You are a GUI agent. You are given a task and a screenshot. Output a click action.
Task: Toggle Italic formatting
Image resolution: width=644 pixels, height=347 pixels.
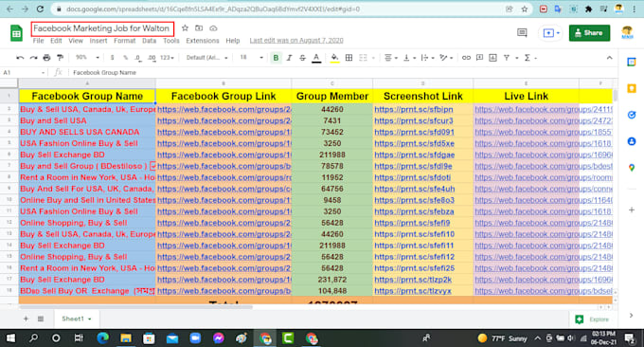pos(289,58)
